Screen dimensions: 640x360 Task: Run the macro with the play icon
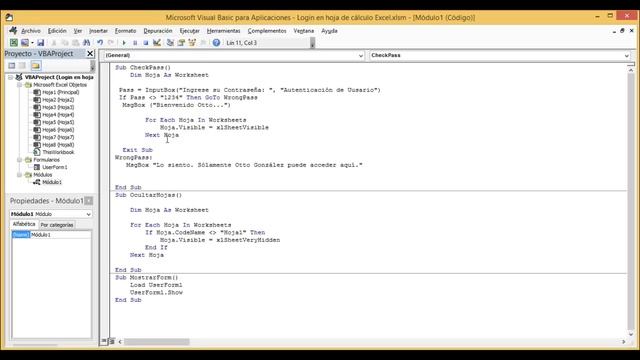pos(124,42)
